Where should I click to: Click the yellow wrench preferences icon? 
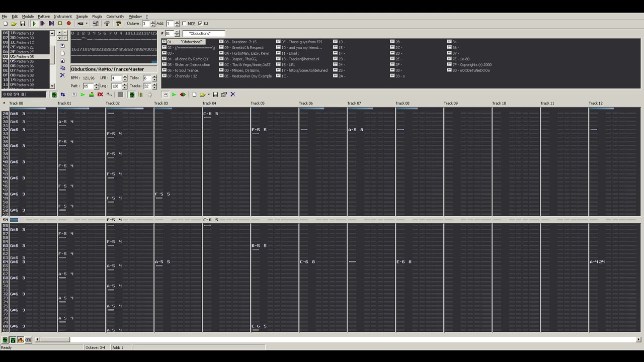point(118,24)
